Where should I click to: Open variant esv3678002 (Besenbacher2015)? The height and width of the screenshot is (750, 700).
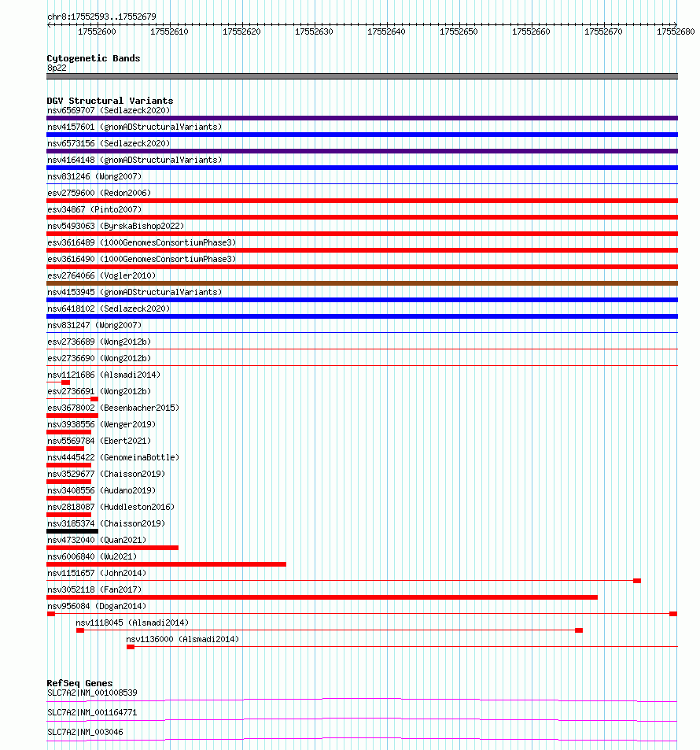[x=113, y=408]
